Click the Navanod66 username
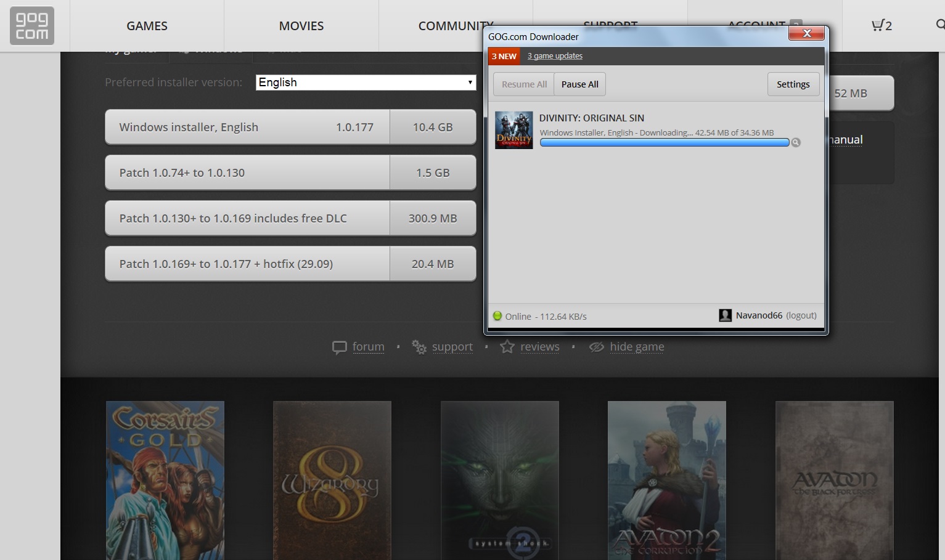Viewport: 945px width, 560px height. 759,315
